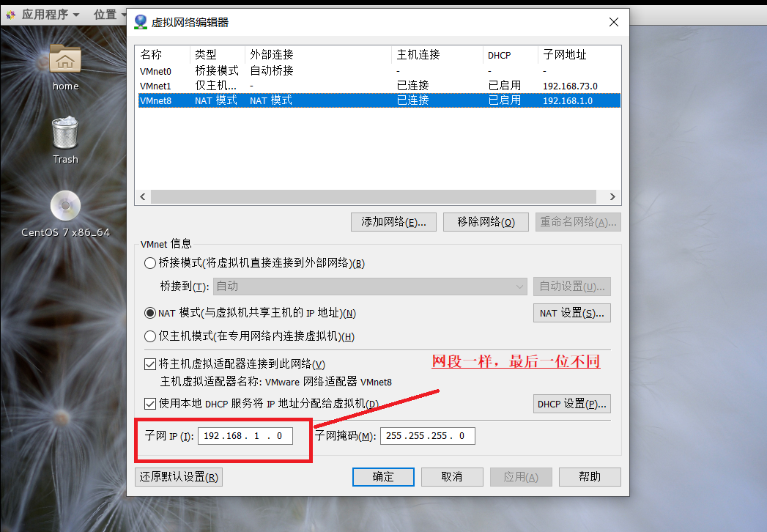Click the 添加网络 button
Screen dimensions: 767x532
coord(393,222)
